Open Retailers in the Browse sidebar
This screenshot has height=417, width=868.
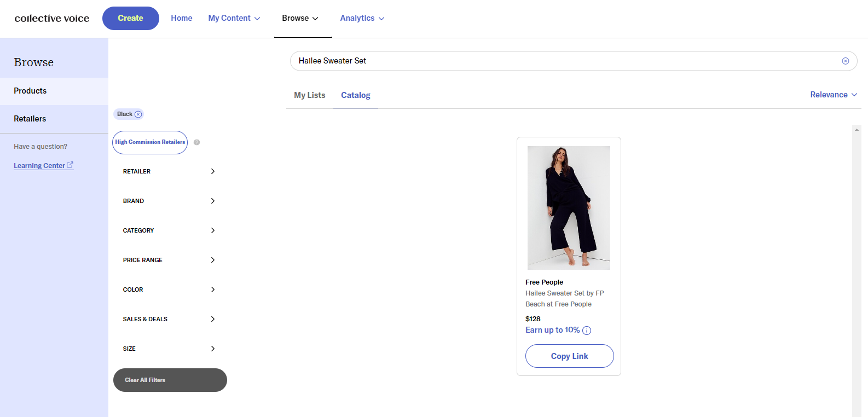coord(54,119)
